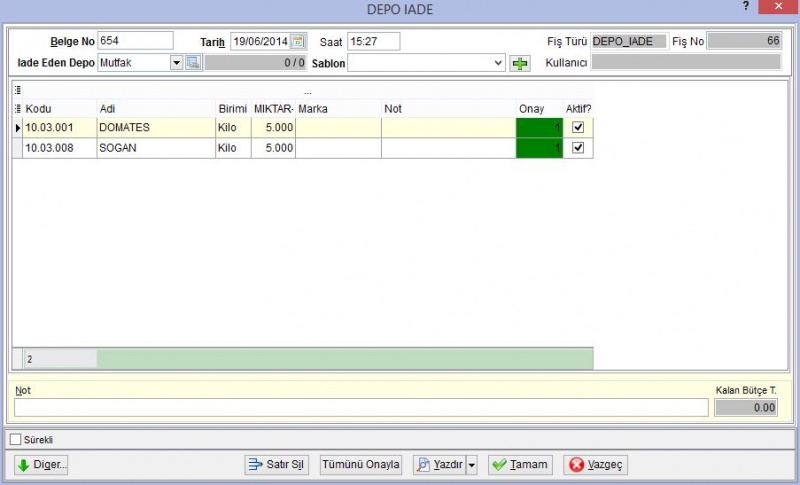
Task: Click the column chooser icon left of Kodu
Action: pyautogui.click(x=18, y=109)
